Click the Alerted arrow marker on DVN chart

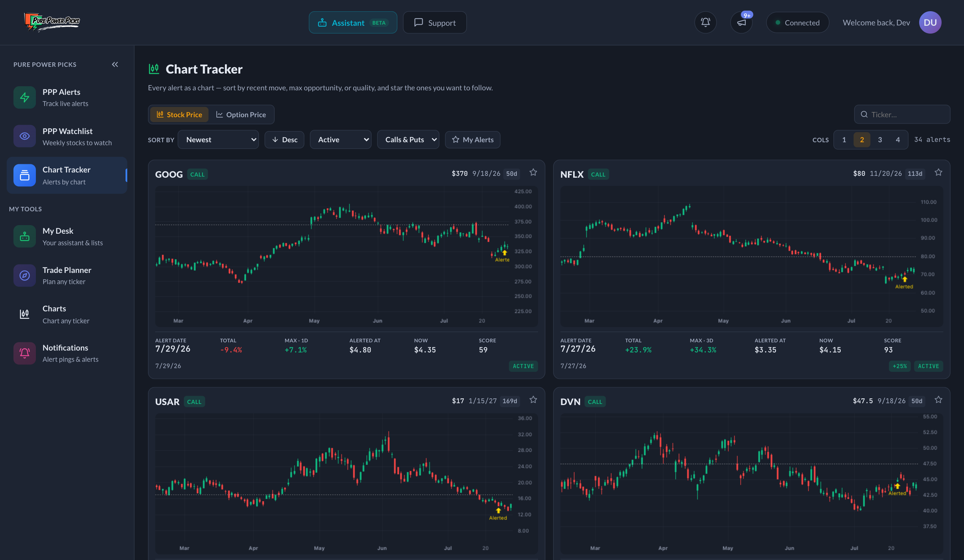point(897,486)
